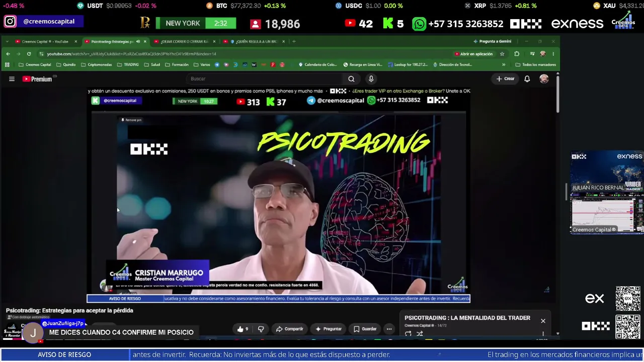This screenshot has width=644, height=362.
Task: Close the Psicotrading playlist panel
Action: tap(543, 321)
